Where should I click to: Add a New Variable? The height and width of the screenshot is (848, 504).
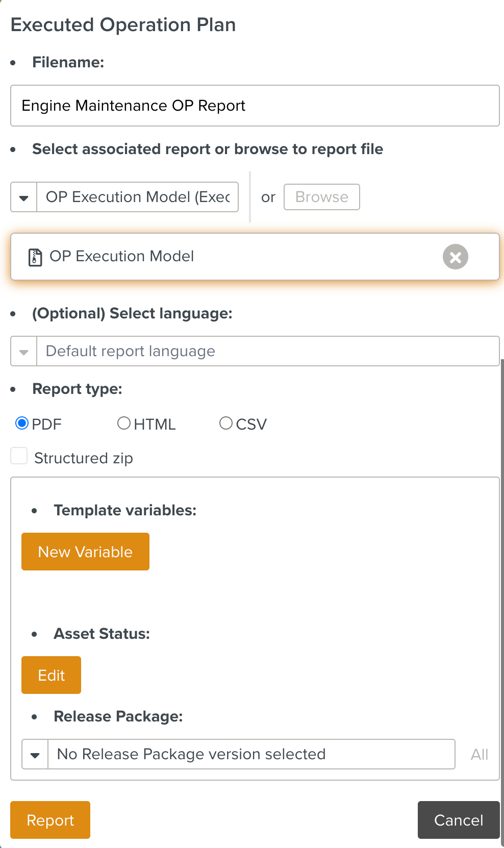click(85, 552)
